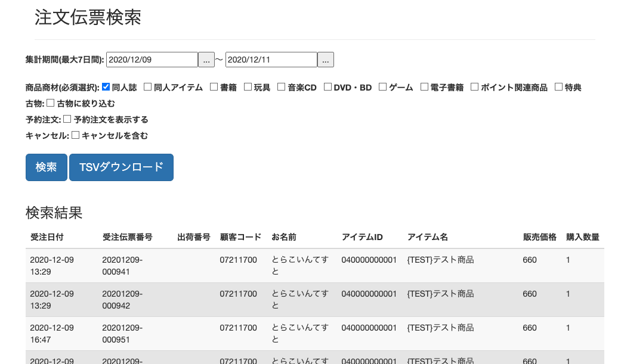Check the 電子書籍 checkbox
Image resolution: width=621 pixels, height=364 pixels.
[x=424, y=87]
